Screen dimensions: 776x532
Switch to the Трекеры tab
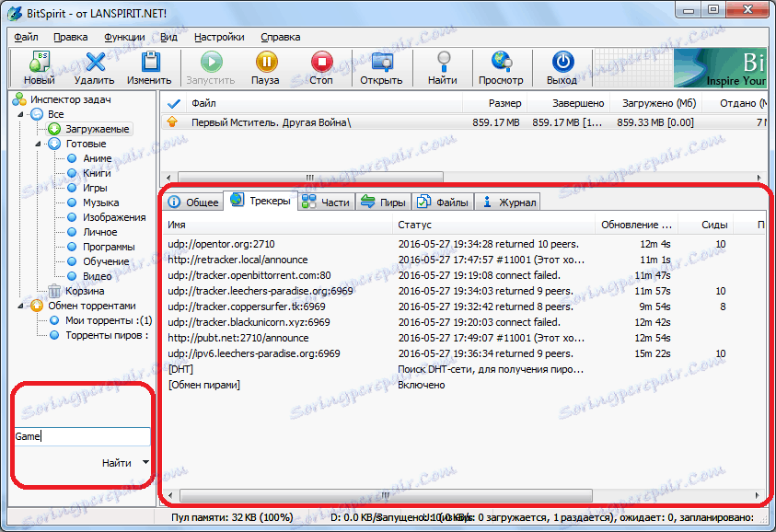tap(261, 201)
